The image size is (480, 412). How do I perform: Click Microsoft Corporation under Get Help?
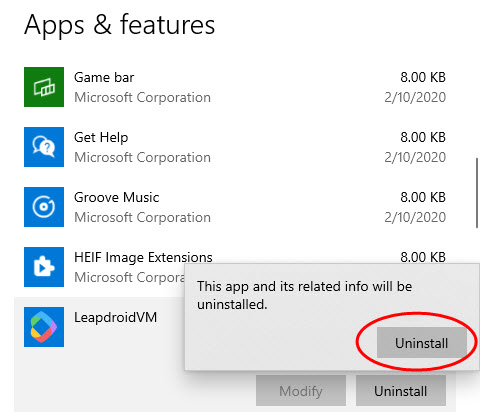[x=142, y=157]
